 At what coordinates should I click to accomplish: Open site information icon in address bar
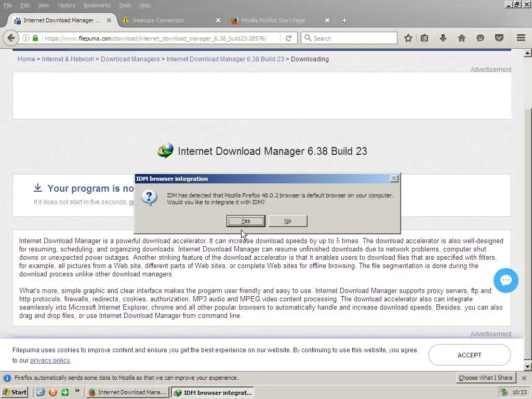pos(26,38)
